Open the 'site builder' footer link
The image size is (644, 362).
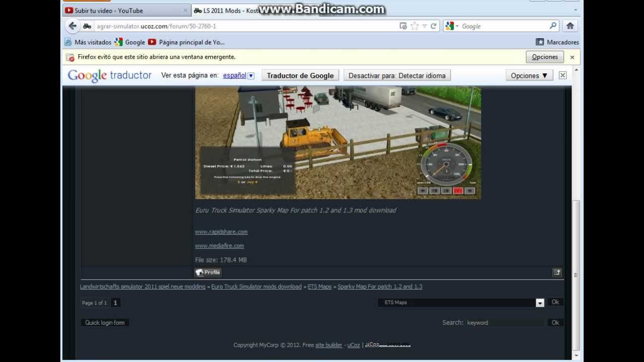coord(329,345)
